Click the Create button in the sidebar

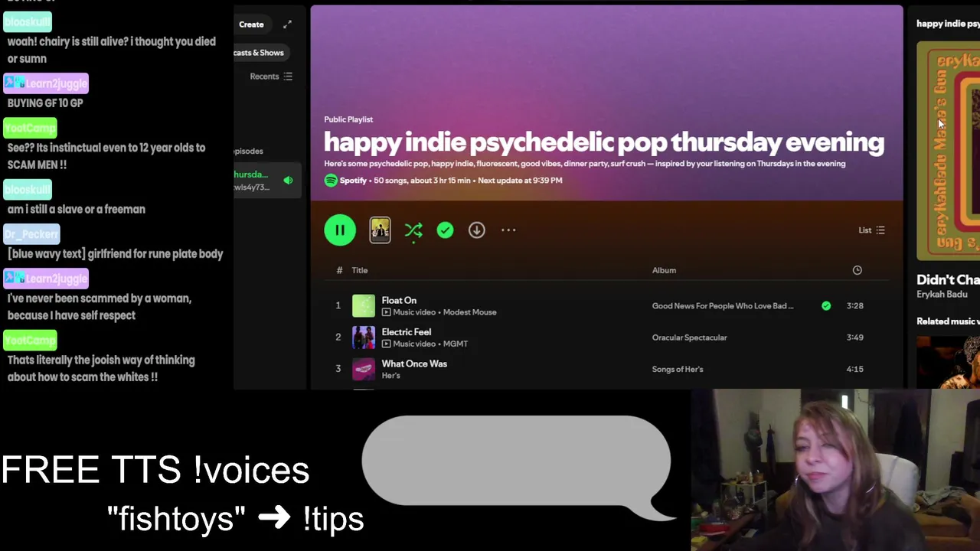click(251, 24)
